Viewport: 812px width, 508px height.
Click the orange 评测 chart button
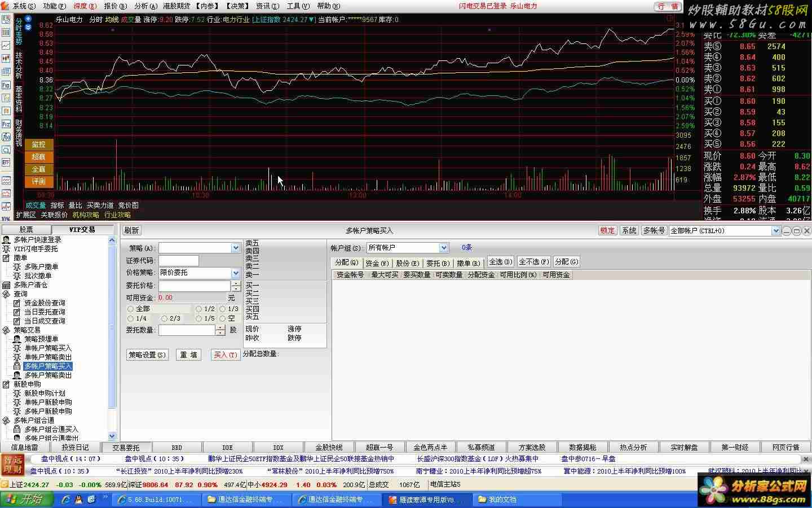[38, 182]
